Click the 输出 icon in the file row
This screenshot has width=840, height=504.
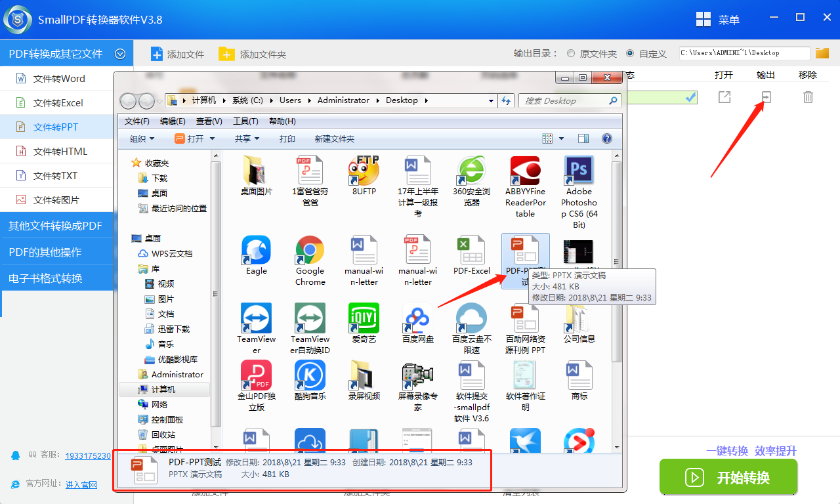coord(766,97)
